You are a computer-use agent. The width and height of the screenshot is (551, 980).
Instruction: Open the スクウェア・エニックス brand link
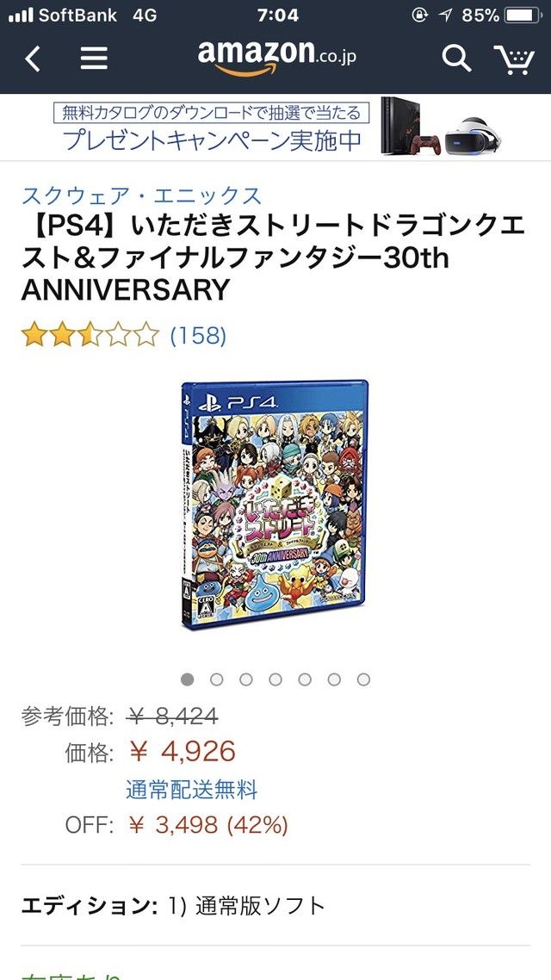pos(142,195)
